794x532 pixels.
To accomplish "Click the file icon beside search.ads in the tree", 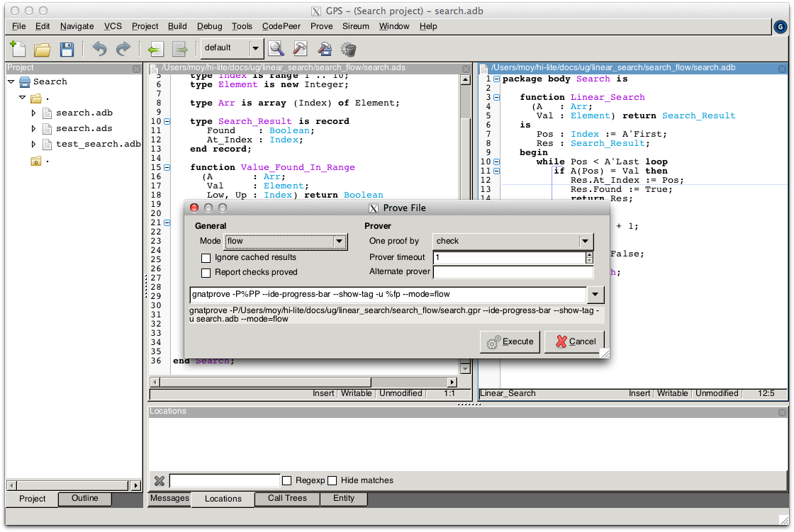I will tap(47, 128).
